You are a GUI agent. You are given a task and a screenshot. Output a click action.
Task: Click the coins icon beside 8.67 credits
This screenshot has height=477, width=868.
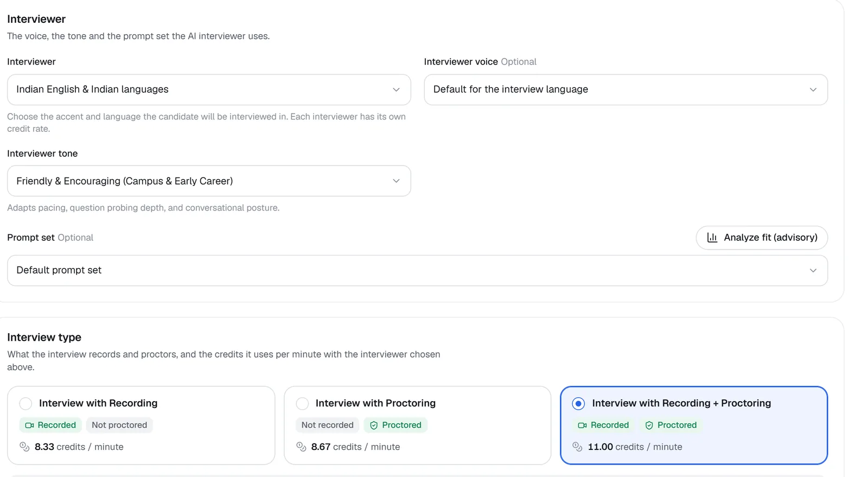(x=301, y=447)
